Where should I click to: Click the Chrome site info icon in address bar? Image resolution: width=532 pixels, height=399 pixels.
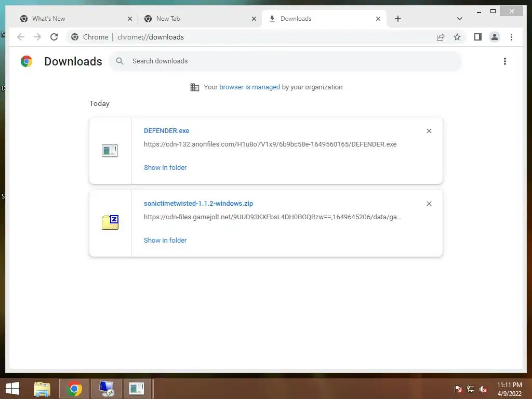75,37
